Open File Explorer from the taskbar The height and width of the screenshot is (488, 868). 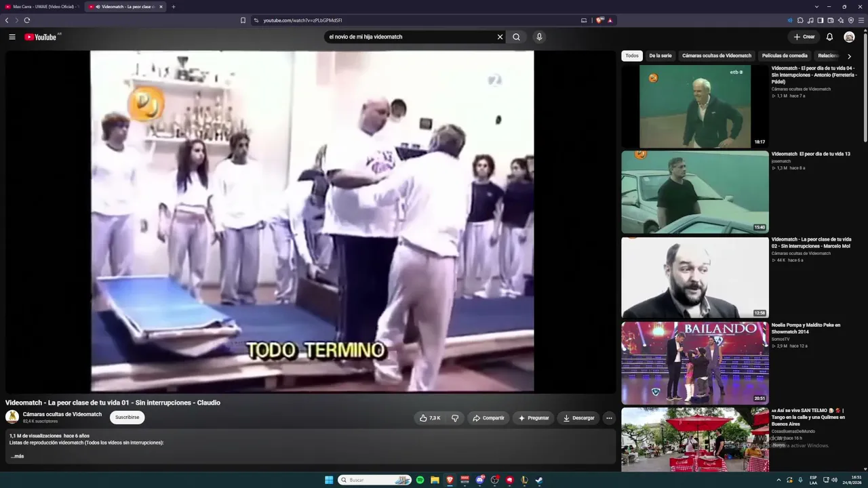click(435, 480)
